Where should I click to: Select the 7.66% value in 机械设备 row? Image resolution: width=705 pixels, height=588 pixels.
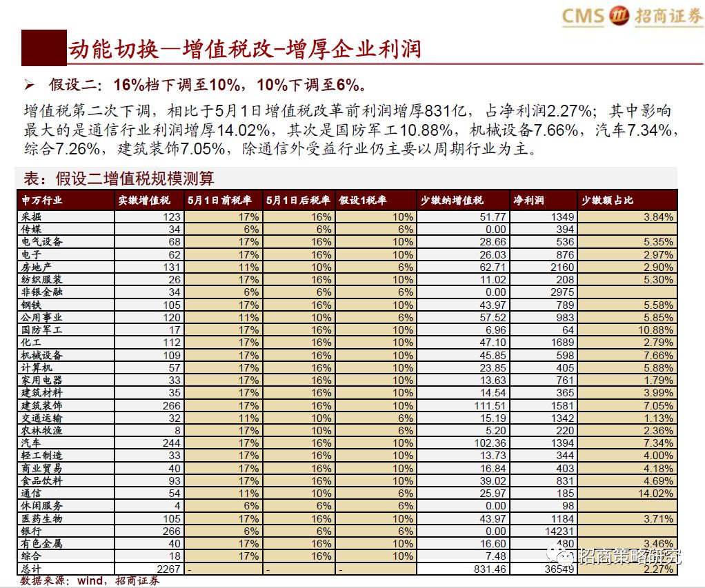[x=658, y=355]
